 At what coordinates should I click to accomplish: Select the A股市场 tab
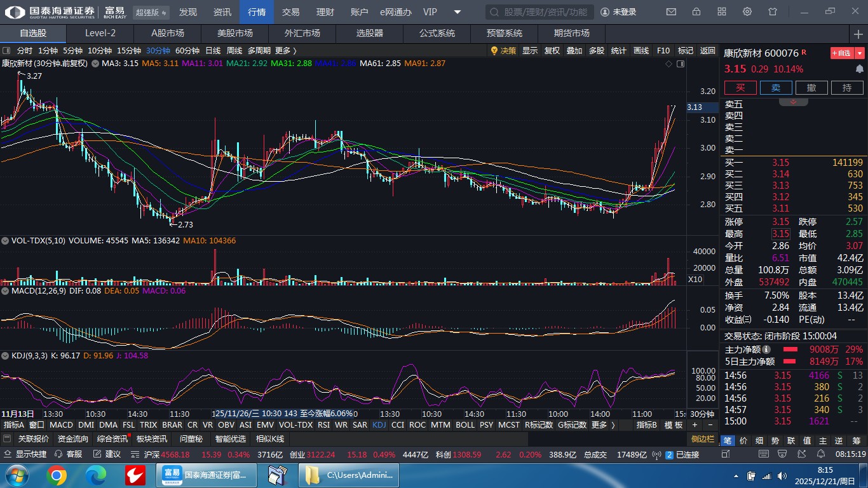pos(168,33)
